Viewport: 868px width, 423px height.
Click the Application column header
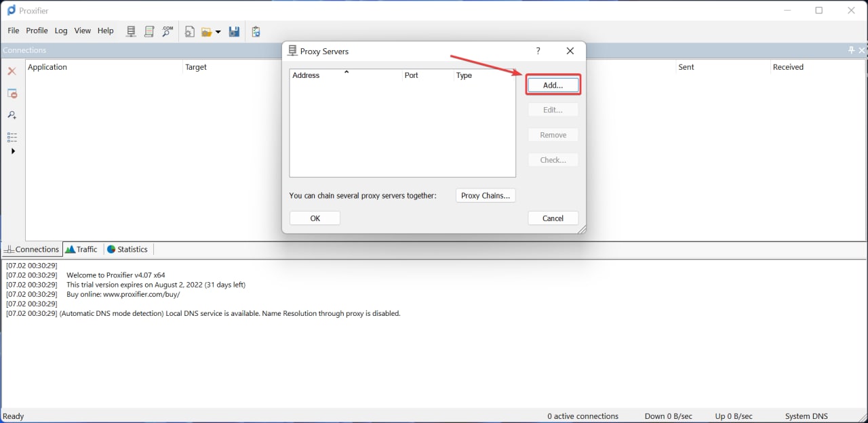coord(104,67)
